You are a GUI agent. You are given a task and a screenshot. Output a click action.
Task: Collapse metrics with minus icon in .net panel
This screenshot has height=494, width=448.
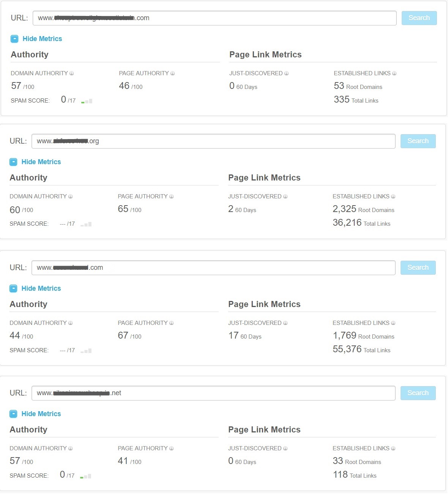[13, 414]
